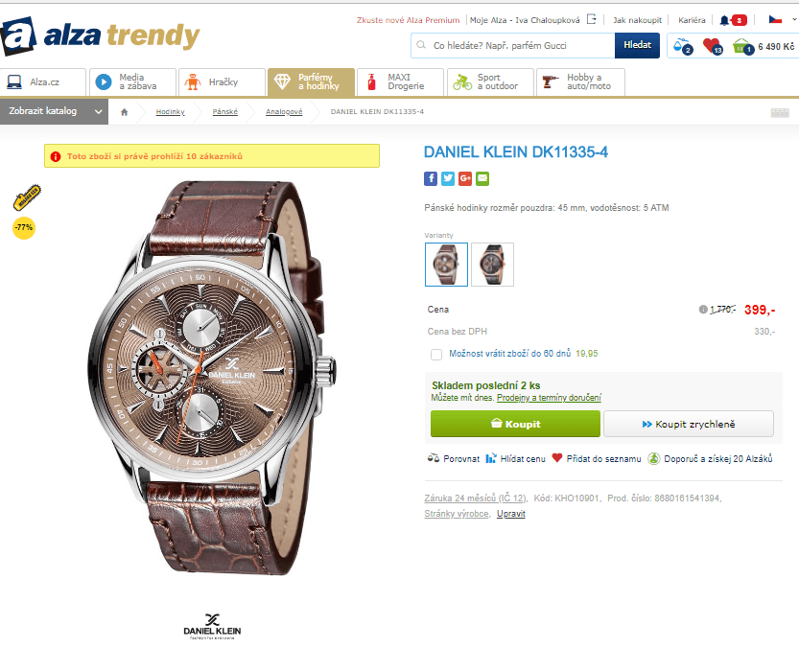Click the green Koupit button
The height and width of the screenshot is (672, 799).
[515, 424]
